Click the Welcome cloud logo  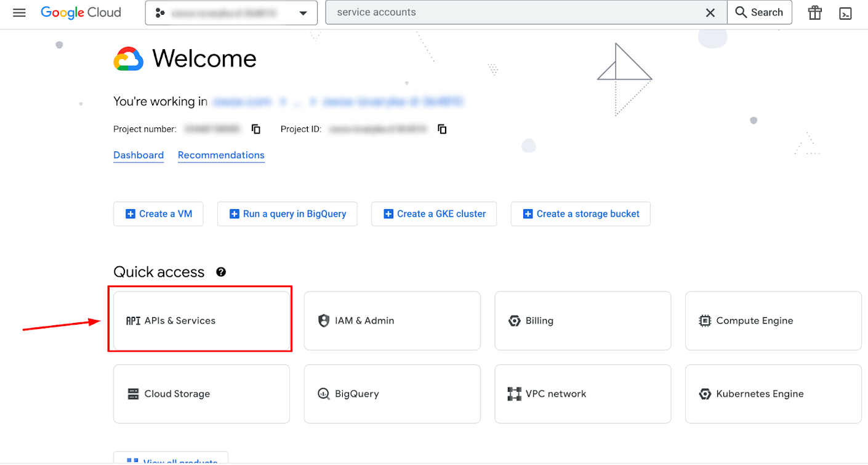129,59
